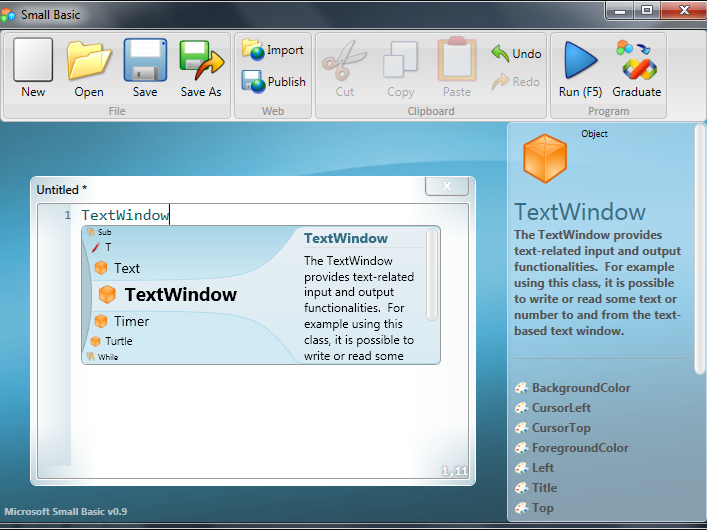Click IntelliSense description scrollbar
Image resolution: width=707 pixels, height=530 pixels.
point(432,274)
